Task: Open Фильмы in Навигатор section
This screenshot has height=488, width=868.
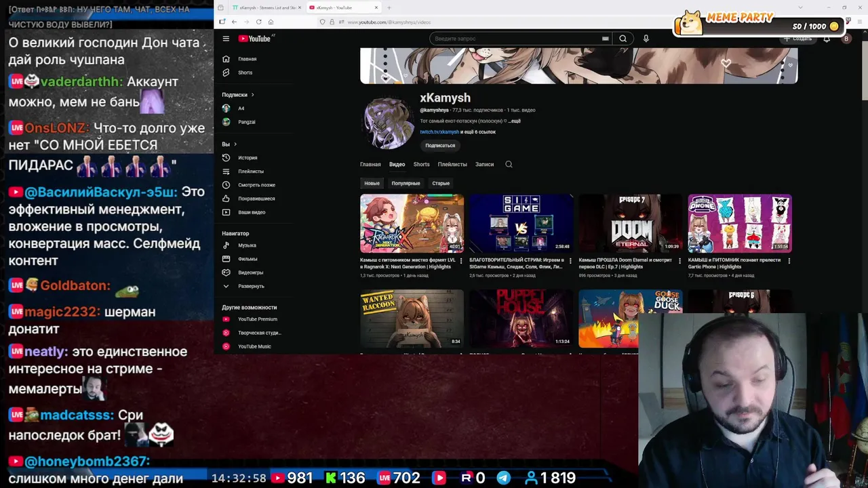Action: [248, 259]
